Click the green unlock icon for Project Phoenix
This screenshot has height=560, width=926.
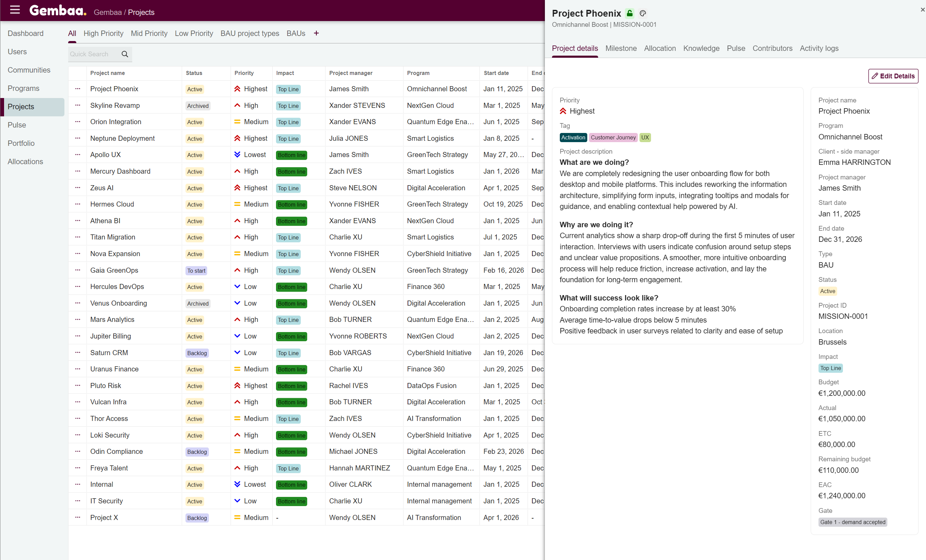pyautogui.click(x=630, y=14)
